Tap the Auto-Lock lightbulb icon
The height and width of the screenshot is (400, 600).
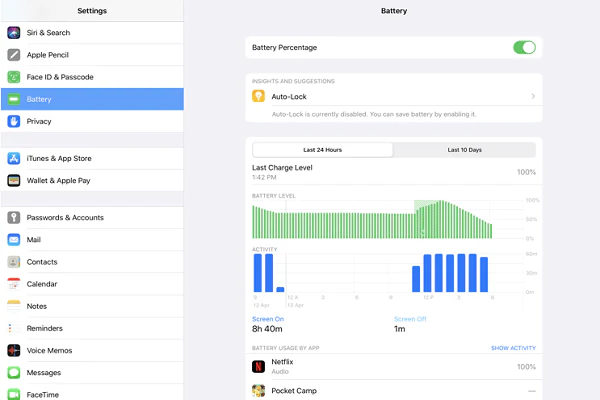258,96
